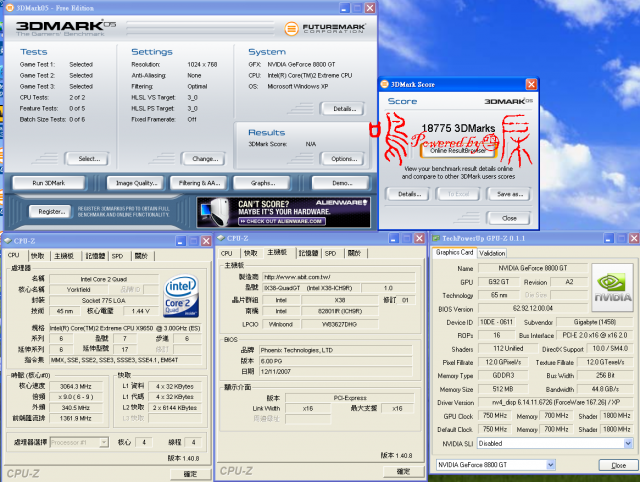Click the middle CPU-Z window title icon

point(221,238)
